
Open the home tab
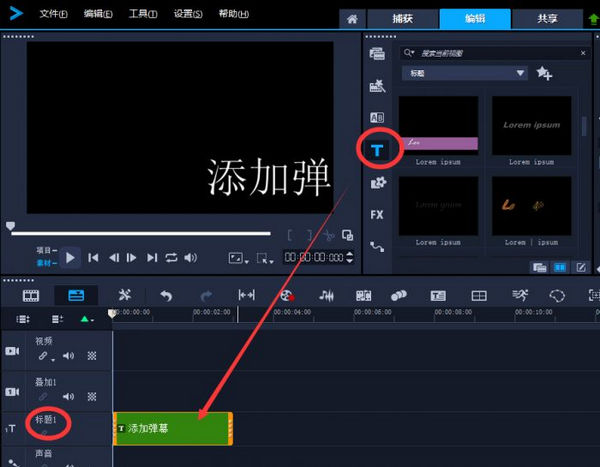pos(352,19)
